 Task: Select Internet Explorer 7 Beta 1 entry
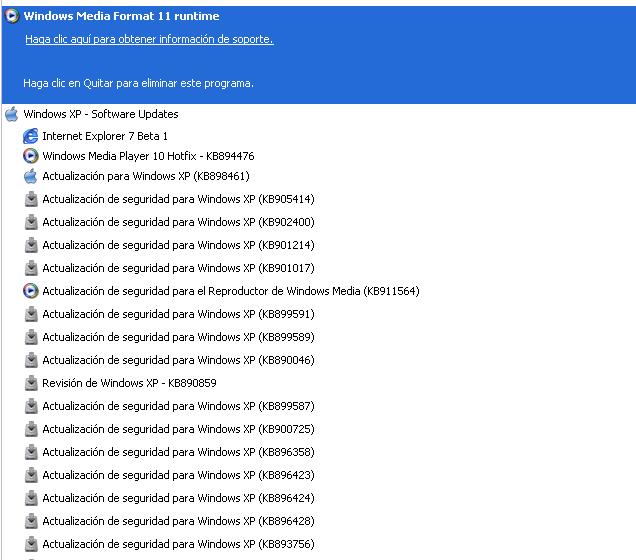[x=105, y=136]
